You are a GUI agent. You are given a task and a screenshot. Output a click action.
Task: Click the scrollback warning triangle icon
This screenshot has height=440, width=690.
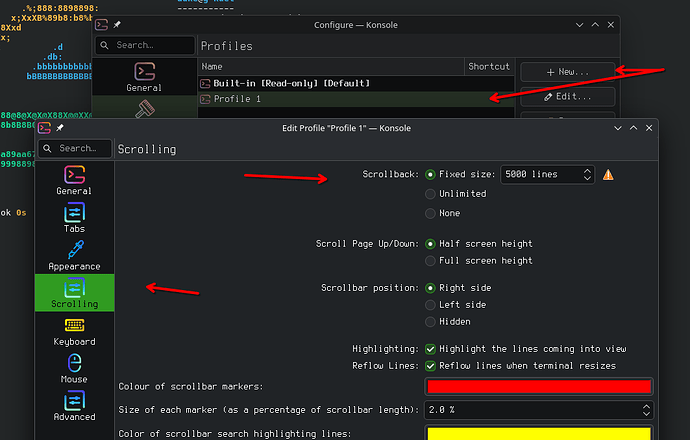coord(608,174)
